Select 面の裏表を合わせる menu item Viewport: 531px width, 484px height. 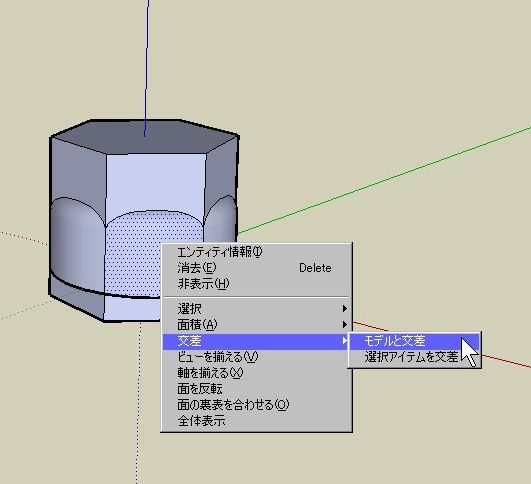click(256, 405)
